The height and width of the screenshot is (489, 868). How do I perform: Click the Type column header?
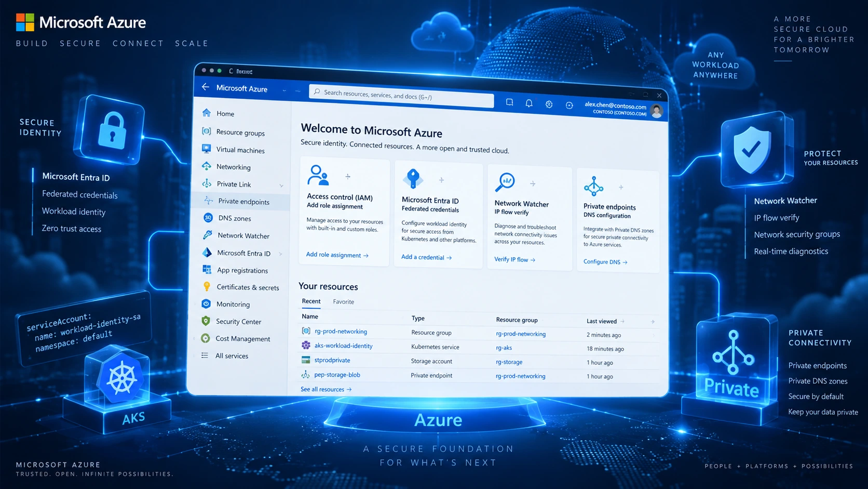click(x=418, y=319)
